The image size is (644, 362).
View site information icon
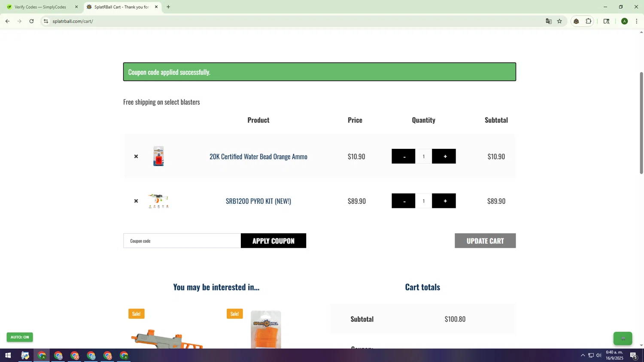pos(46,21)
